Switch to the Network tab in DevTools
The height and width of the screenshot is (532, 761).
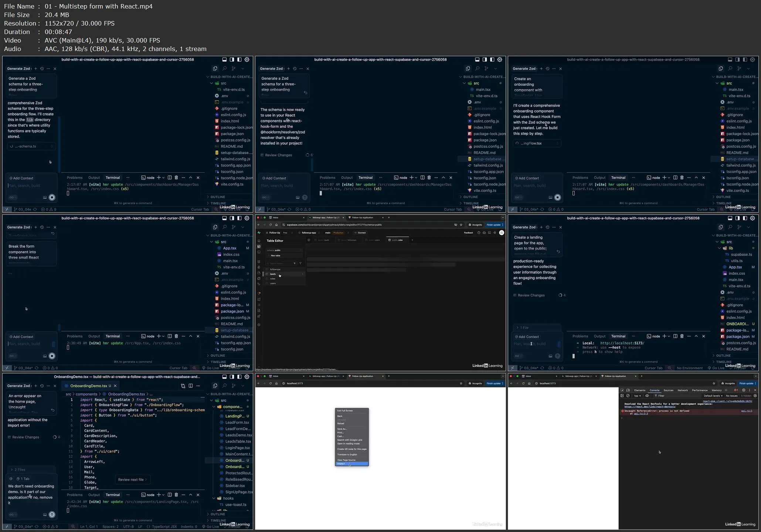pos(683,390)
